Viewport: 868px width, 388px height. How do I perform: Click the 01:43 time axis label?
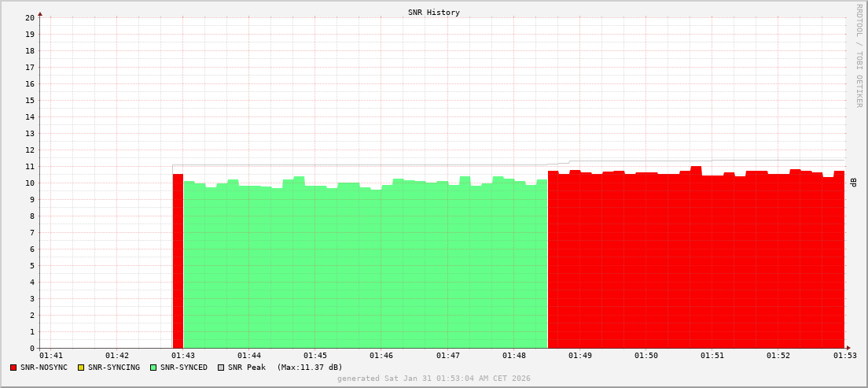182,356
